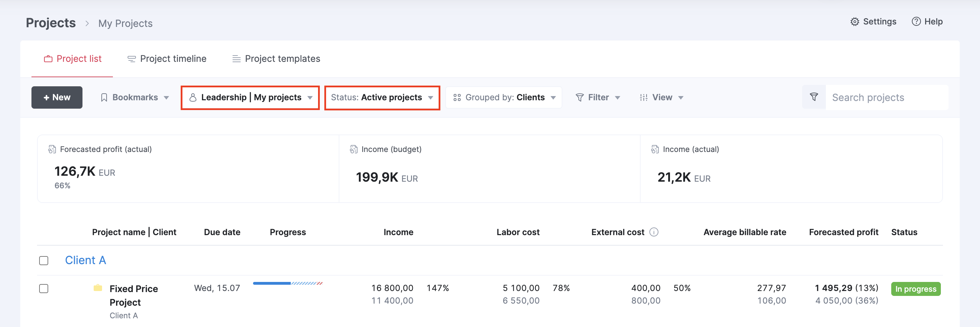Click the Status column header
The height and width of the screenshot is (327, 980).
click(904, 232)
